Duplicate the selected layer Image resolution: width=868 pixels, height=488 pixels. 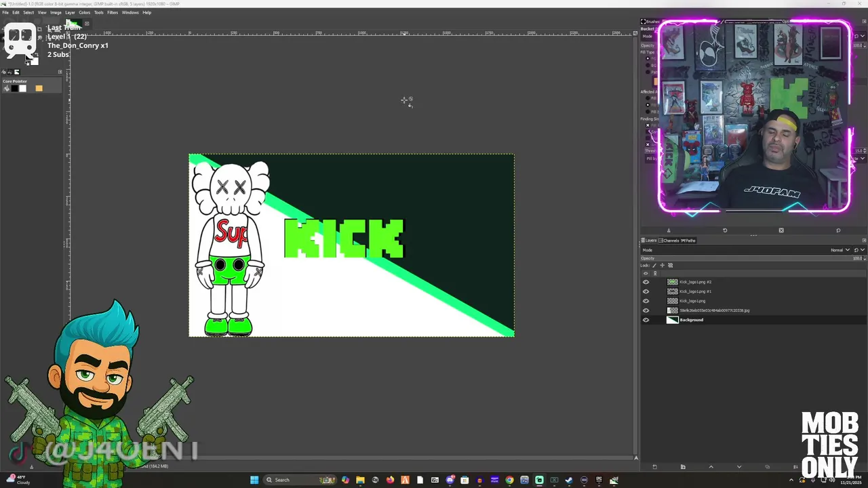tap(768, 467)
